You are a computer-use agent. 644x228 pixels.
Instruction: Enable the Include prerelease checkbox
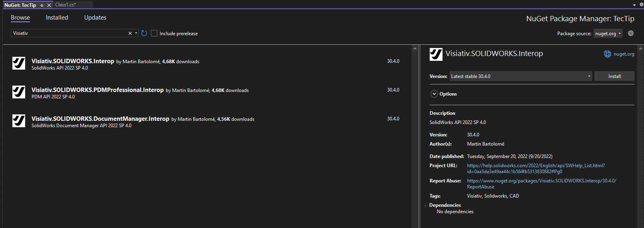[x=154, y=33]
